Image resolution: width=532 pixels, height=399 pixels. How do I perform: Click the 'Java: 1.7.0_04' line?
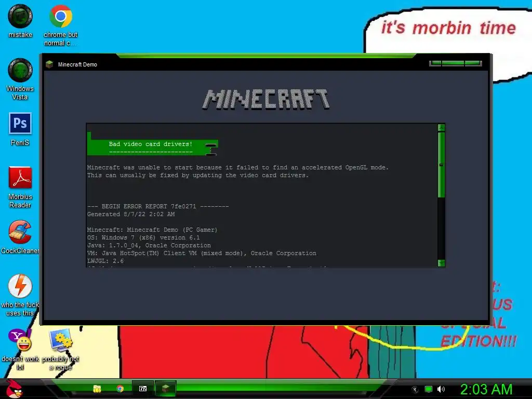click(149, 245)
